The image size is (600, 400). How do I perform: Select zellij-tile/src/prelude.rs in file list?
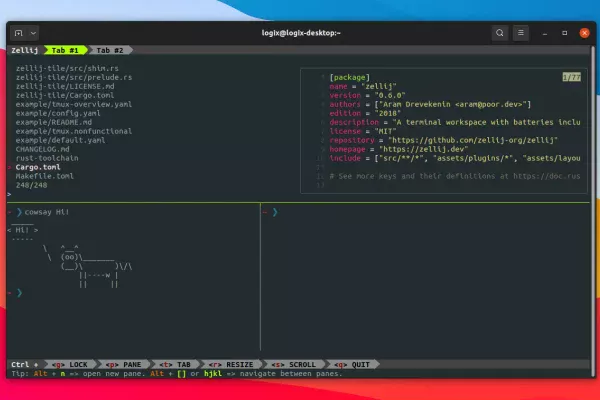click(74, 77)
